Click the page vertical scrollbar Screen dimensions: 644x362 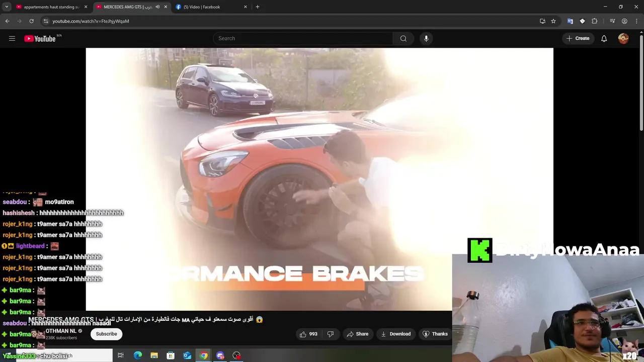641,83
